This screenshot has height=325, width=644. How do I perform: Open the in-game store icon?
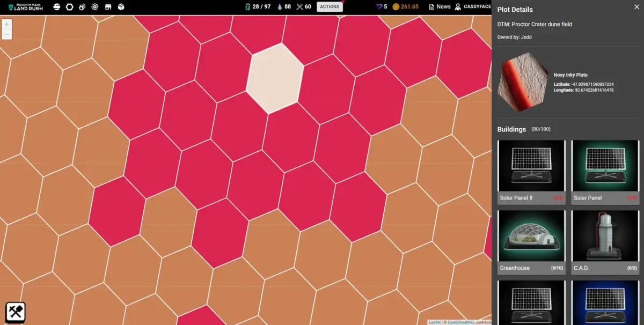click(x=108, y=6)
